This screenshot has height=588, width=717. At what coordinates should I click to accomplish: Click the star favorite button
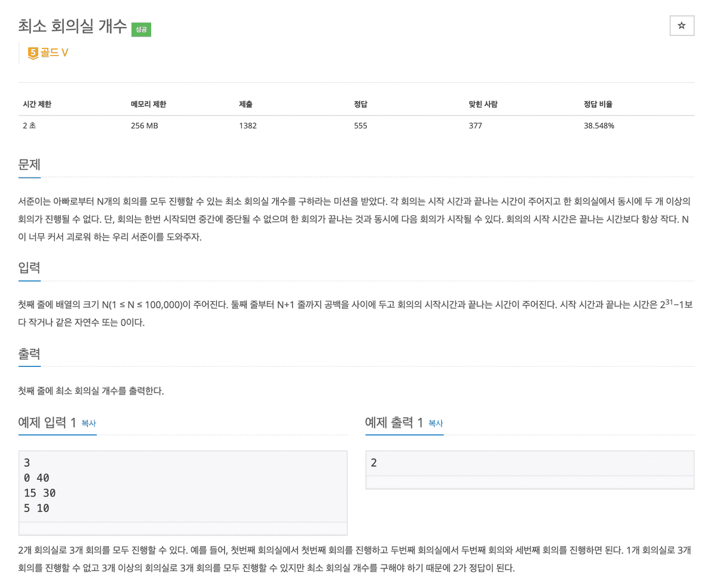[x=682, y=26]
